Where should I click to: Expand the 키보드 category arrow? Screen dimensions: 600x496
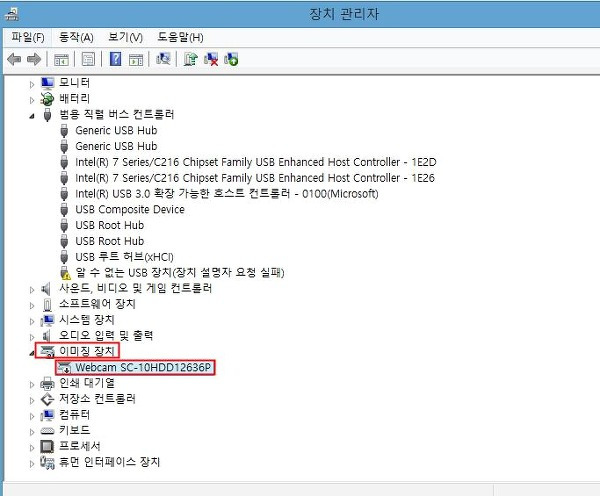[32, 432]
